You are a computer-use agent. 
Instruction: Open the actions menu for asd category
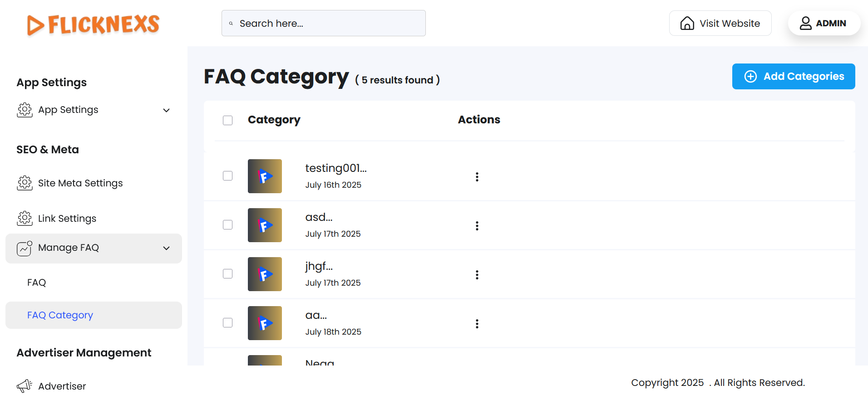coord(477,226)
